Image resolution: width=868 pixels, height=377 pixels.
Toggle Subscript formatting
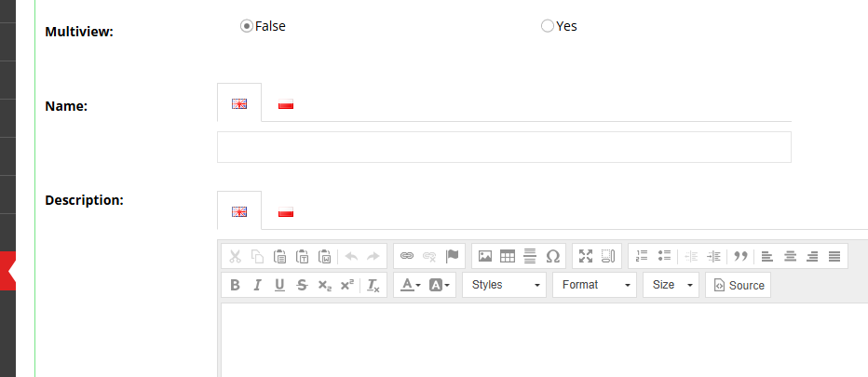324,285
